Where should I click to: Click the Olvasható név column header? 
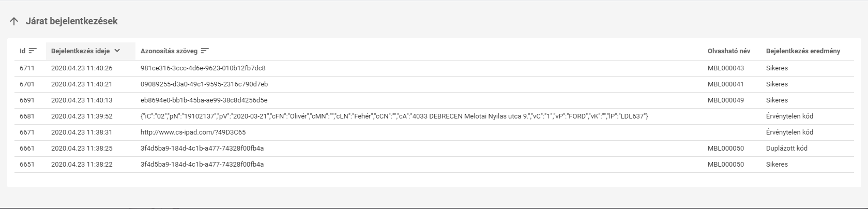tap(728, 51)
